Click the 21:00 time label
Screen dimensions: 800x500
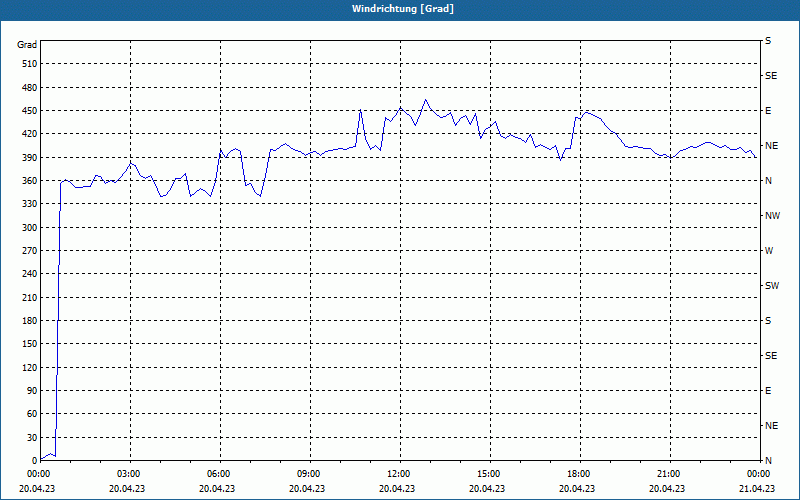pos(667,474)
